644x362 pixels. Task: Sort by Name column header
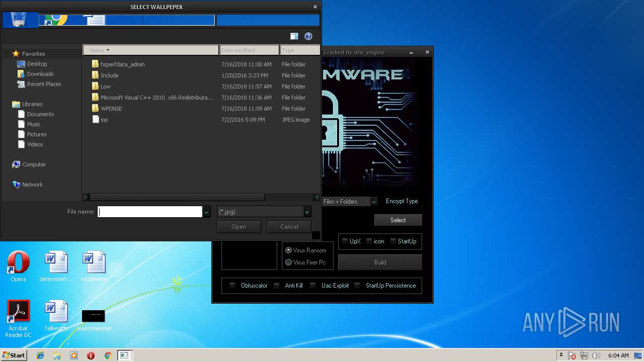(151, 50)
